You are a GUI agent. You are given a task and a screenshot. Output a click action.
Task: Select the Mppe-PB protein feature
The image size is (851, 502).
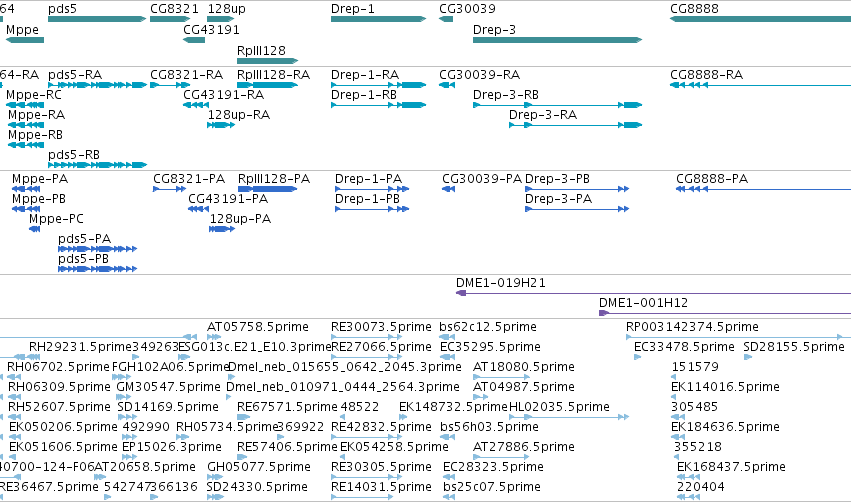click(x=26, y=209)
